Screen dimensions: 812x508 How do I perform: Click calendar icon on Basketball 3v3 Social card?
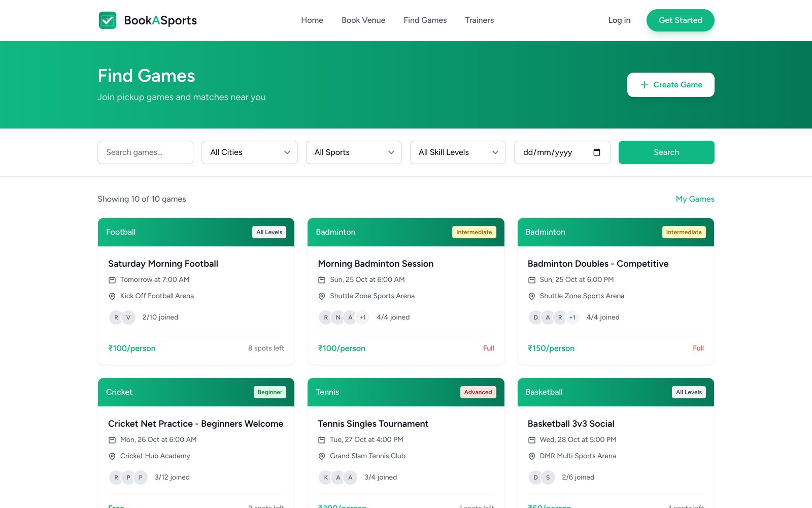(532, 440)
